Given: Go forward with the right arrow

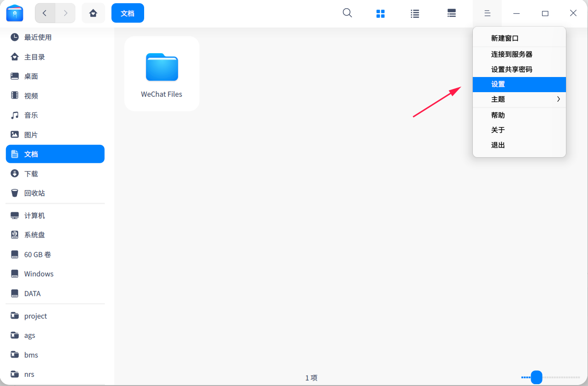Looking at the screenshot, I should click(65, 13).
